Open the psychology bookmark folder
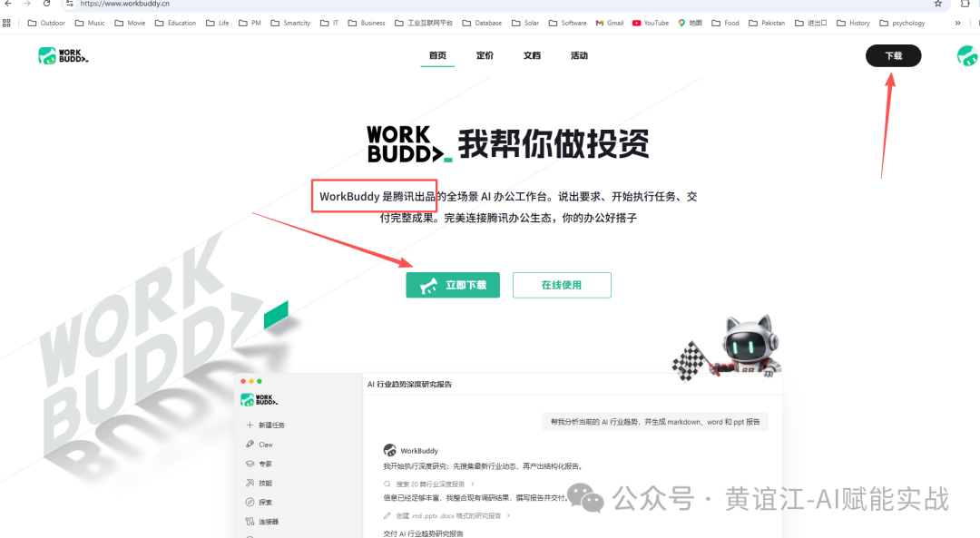980x538 pixels. (x=902, y=23)
